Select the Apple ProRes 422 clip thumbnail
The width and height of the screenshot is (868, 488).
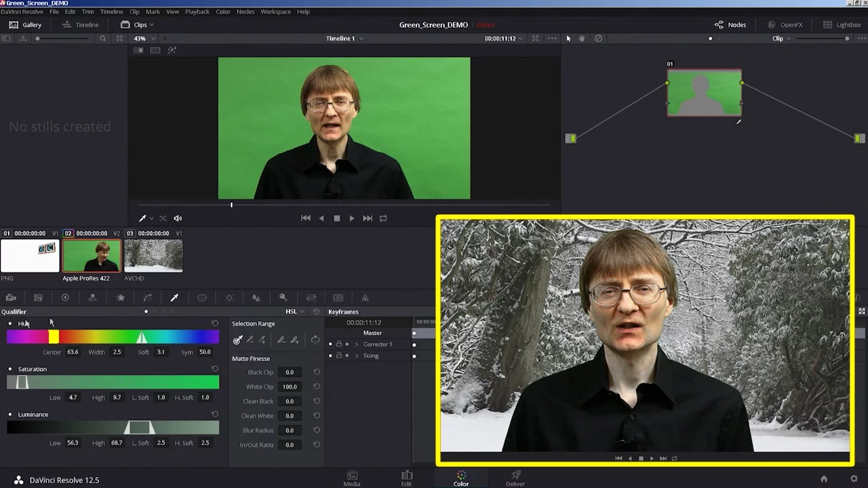pyautogui.click(x=92, y=256)
